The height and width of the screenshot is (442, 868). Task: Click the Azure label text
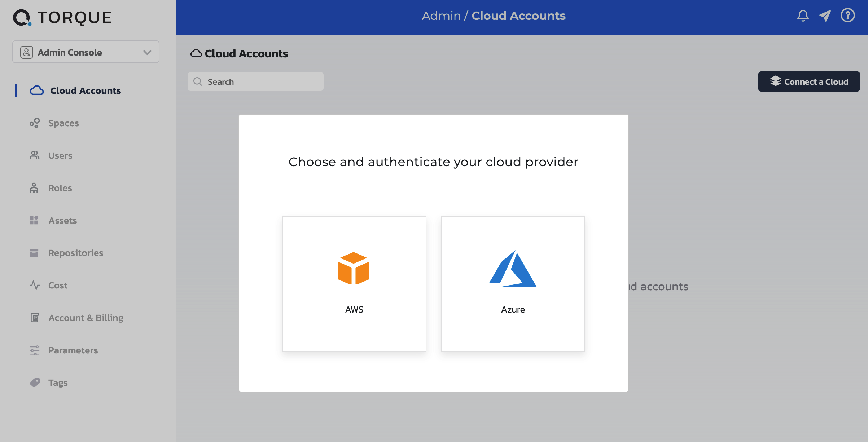click(x=513, y=309)
